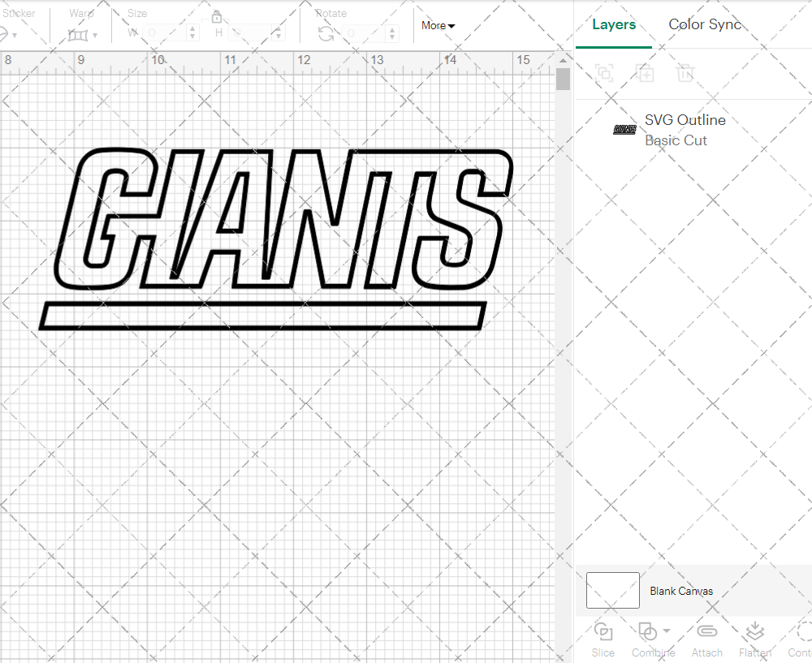Click the Flatten tool button
The image size is (812, 663).
pos(755,640)
